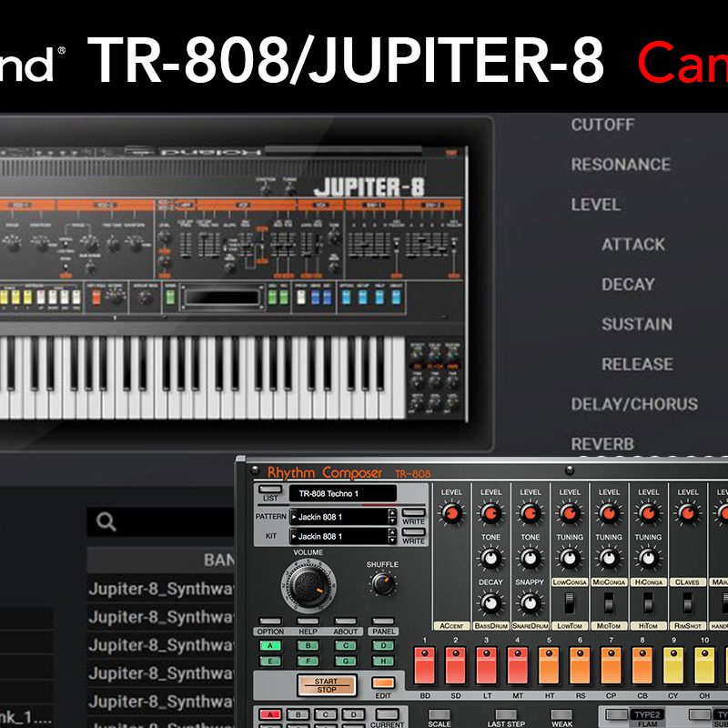Viewport: 728px width, 728px height.
Task: Click the search magnifier icon
Action: [106, 522]
